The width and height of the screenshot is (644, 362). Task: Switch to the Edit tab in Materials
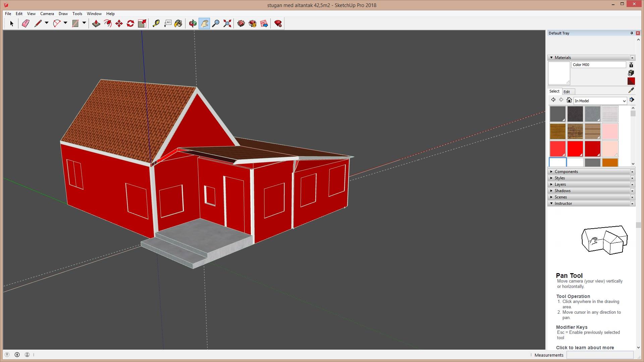click(567, 92)
